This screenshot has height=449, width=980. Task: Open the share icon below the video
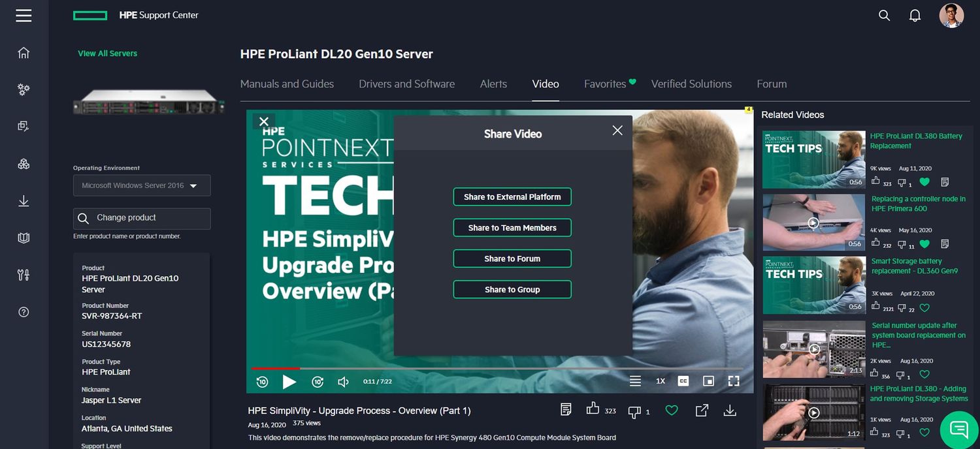[702, 410]
